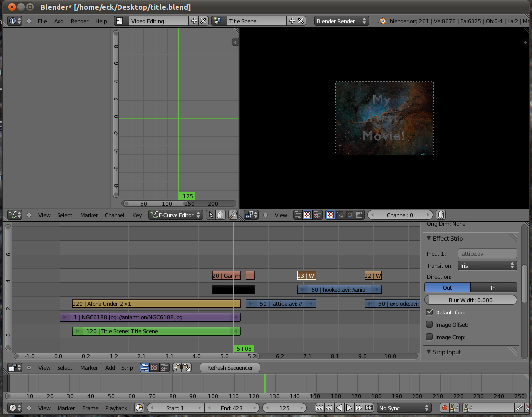Switch preview area to Image Preview icon

pyautogui.click(x=307, y=215)
